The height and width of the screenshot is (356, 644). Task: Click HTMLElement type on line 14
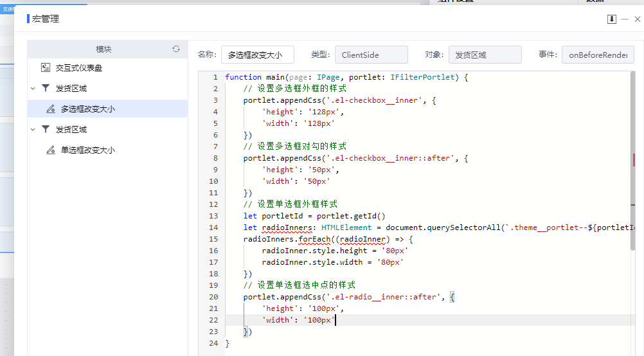pyautogui.click(x=346, y=227)
